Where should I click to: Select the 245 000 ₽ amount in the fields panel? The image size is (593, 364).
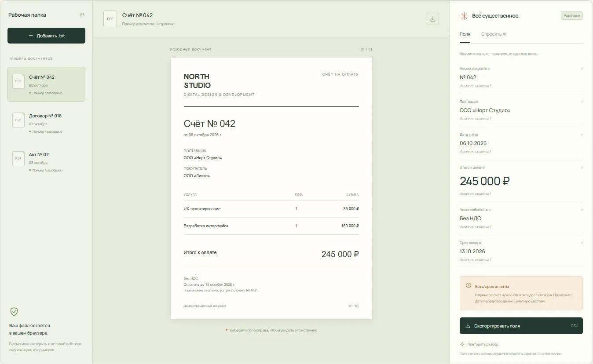[x=485, y=181]
